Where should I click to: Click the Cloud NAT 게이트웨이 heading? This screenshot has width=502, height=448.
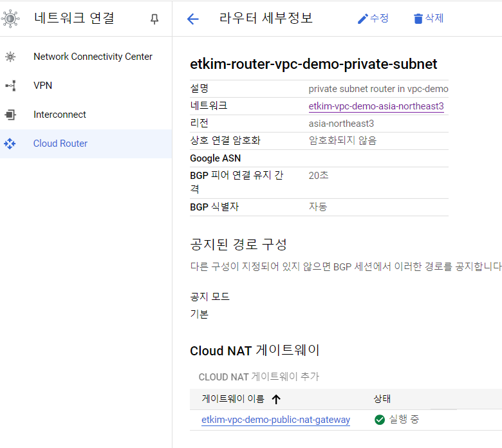pyautogui.click(x=254, y=350)
